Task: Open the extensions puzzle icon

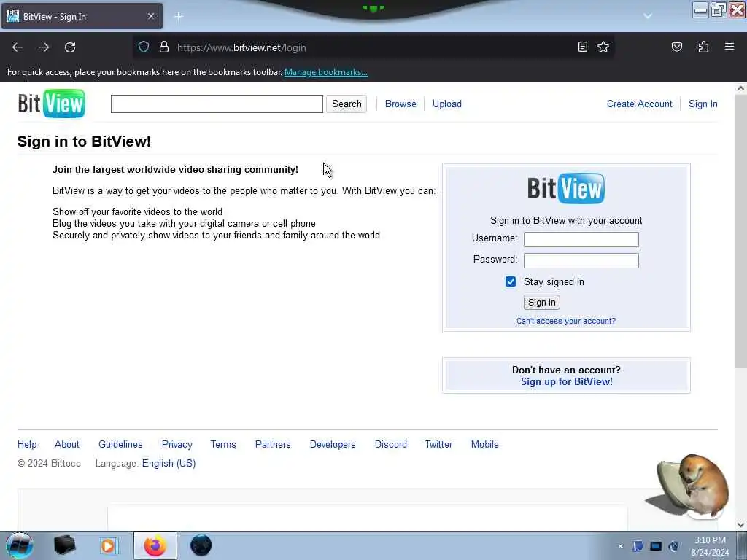Action: (703, 47)
